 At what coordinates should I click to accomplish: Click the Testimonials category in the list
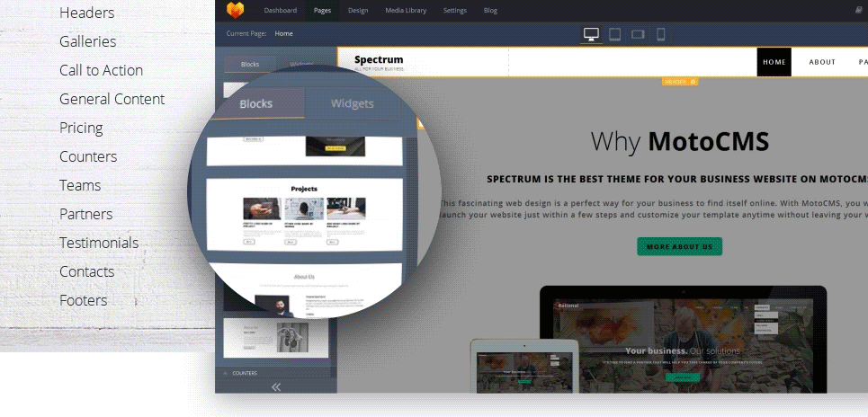pos(99,243)
